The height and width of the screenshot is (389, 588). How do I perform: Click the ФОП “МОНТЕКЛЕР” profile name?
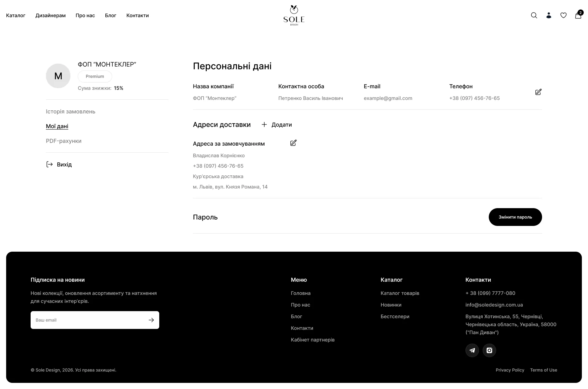[x=107, y=64]
